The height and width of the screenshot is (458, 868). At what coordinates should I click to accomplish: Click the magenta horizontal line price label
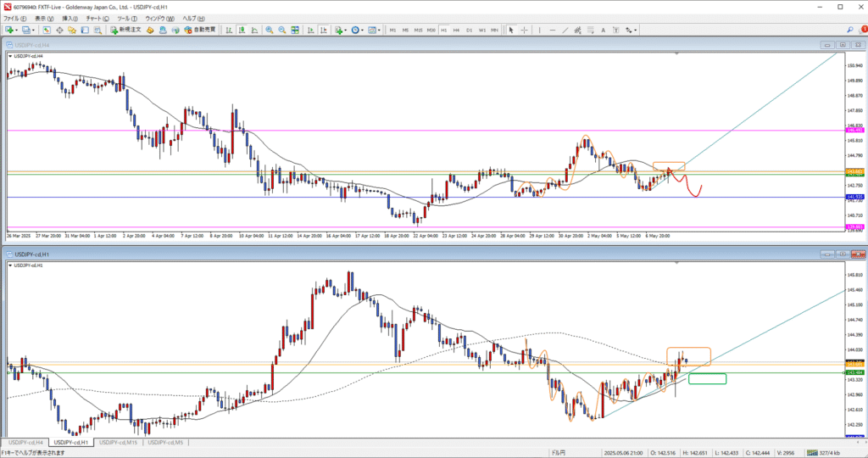tap(854, 130)
